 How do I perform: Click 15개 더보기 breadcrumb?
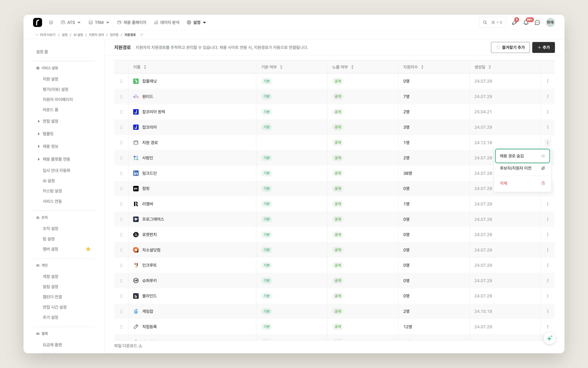coord(46,35)
